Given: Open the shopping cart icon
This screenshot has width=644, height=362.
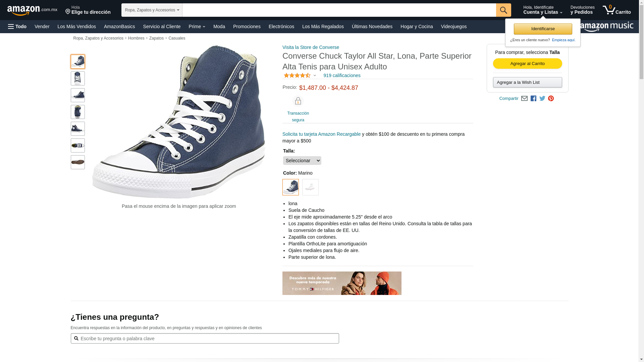Looking at the screenshot, I should (x=616, y=10).
